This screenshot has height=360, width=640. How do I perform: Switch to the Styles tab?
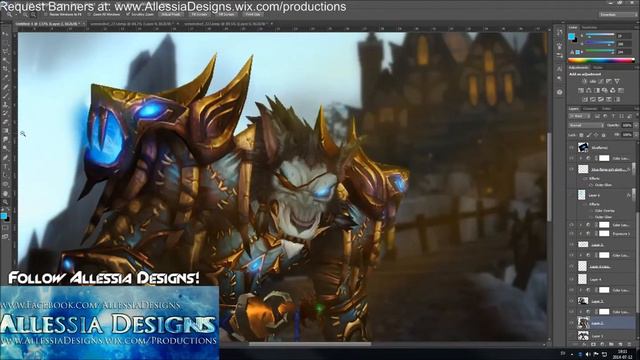coord(598,67)
